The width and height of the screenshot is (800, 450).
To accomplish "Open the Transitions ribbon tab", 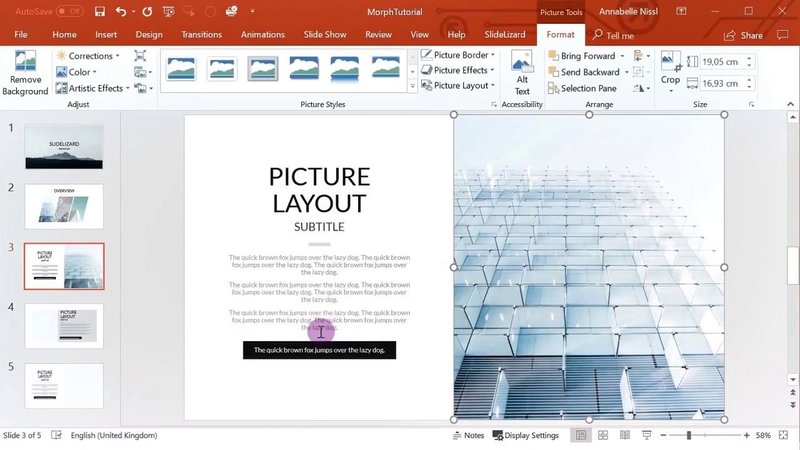I will [x=202, y=35].
